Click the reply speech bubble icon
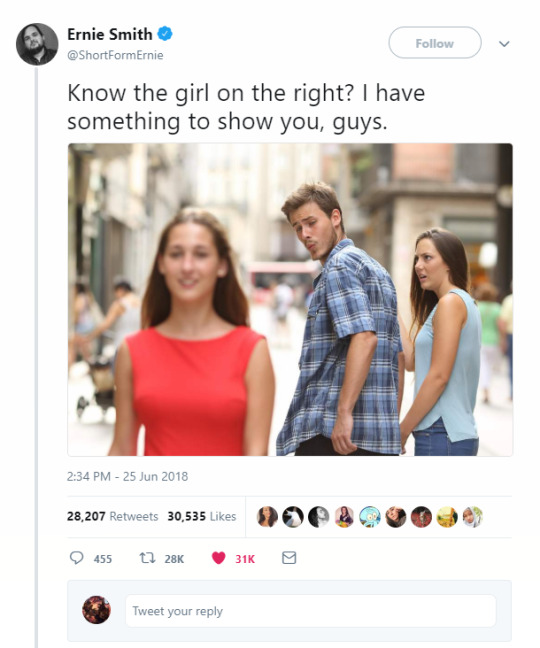Viewport: 540px width, 648px height. click(x=76, y=558)
